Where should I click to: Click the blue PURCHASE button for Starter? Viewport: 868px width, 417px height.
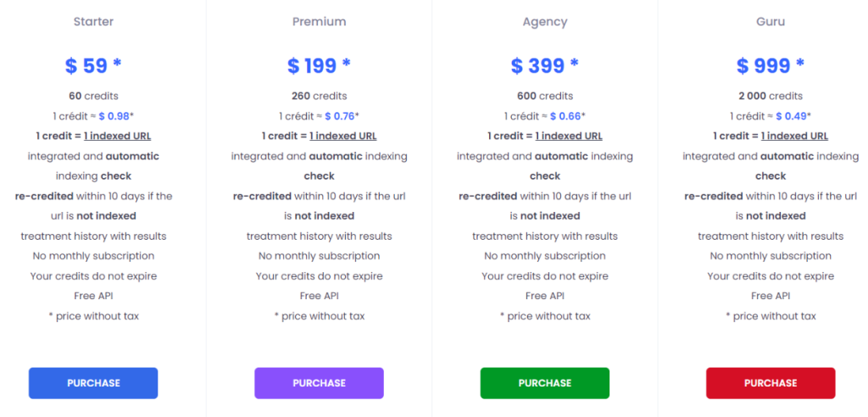click(93, 383)
